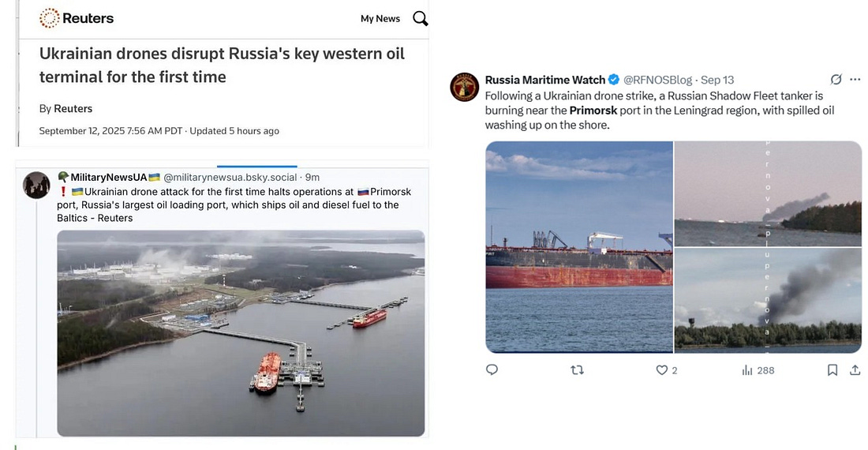Enlarge the aerial Primorsk port photo
Viewport: 868px width, 450px height.
[x=241, y=332]
